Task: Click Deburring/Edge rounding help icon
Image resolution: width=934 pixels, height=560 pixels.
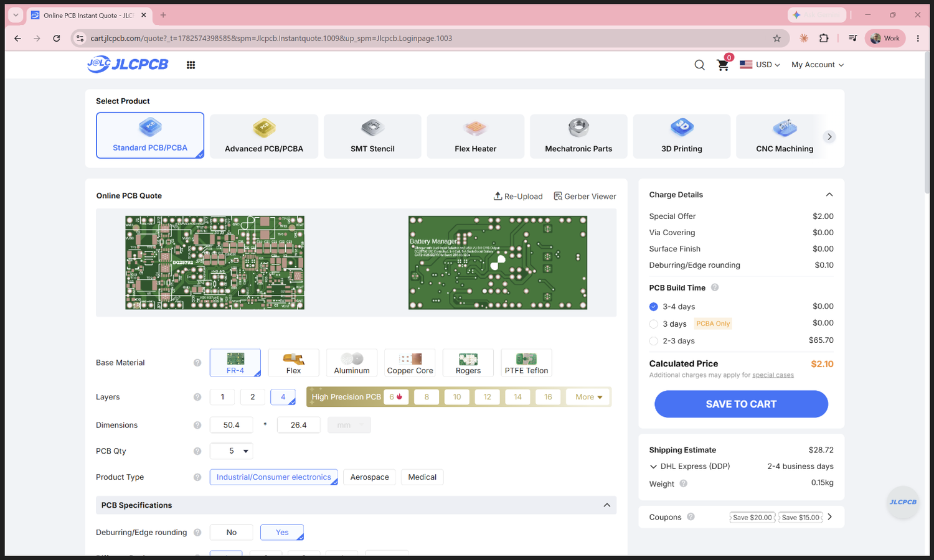Action: click(197, 533)
